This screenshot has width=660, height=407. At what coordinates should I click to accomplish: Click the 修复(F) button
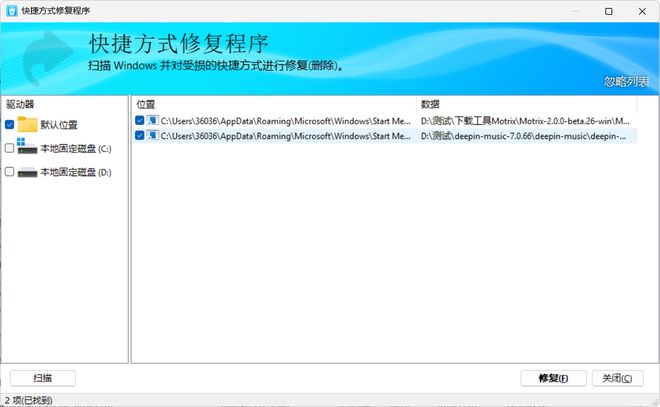click(553, 378)
